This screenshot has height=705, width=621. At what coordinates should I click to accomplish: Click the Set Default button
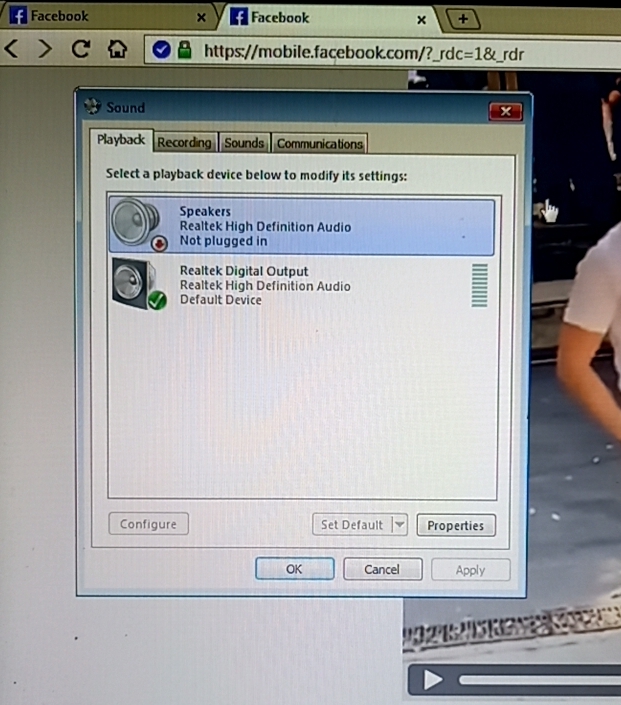pos(352,525)
